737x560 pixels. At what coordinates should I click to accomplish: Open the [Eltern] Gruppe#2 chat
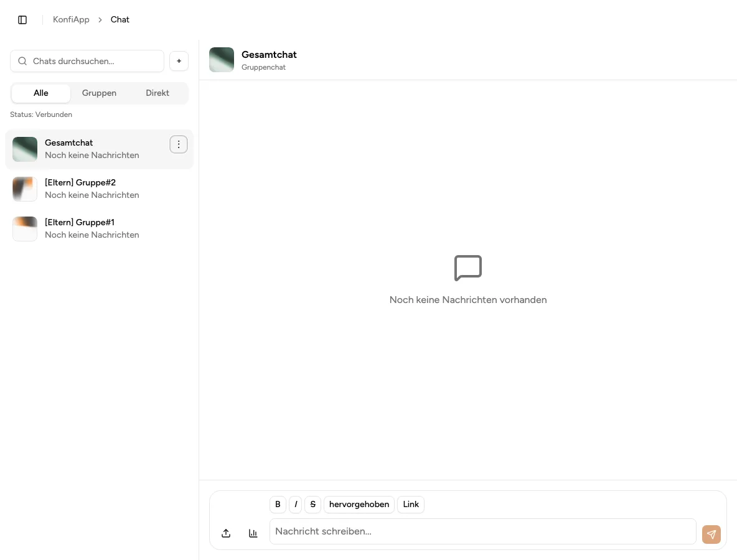tap(99, 189)
